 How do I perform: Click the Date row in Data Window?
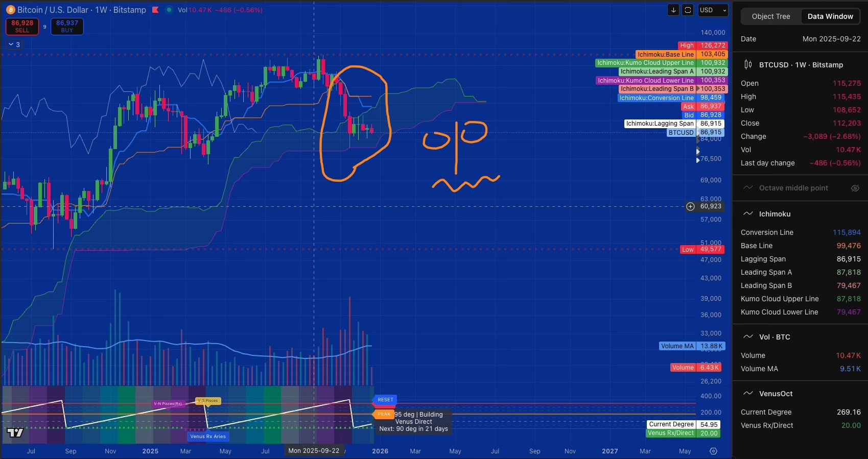[x=801, y=39]
